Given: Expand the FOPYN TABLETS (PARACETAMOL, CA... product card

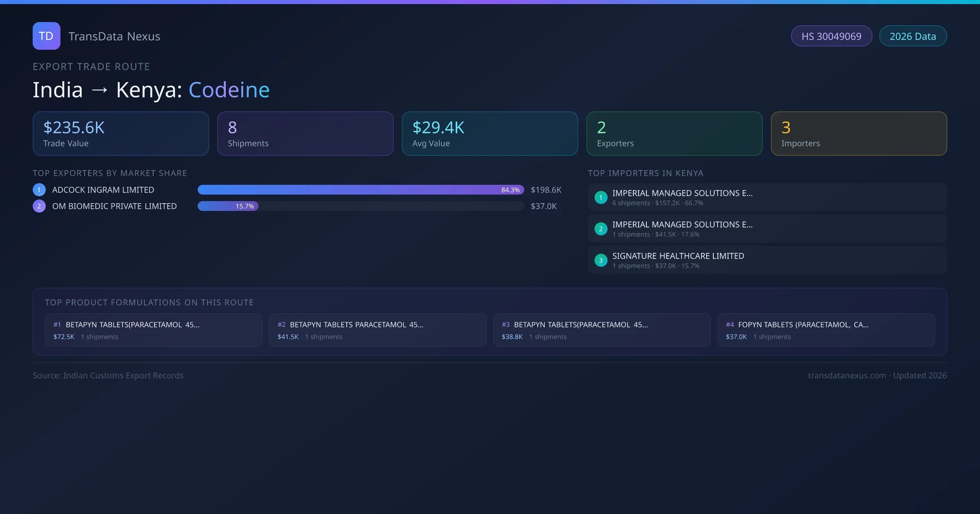Looking at the screenshot, I should click(x=826, y=330).
